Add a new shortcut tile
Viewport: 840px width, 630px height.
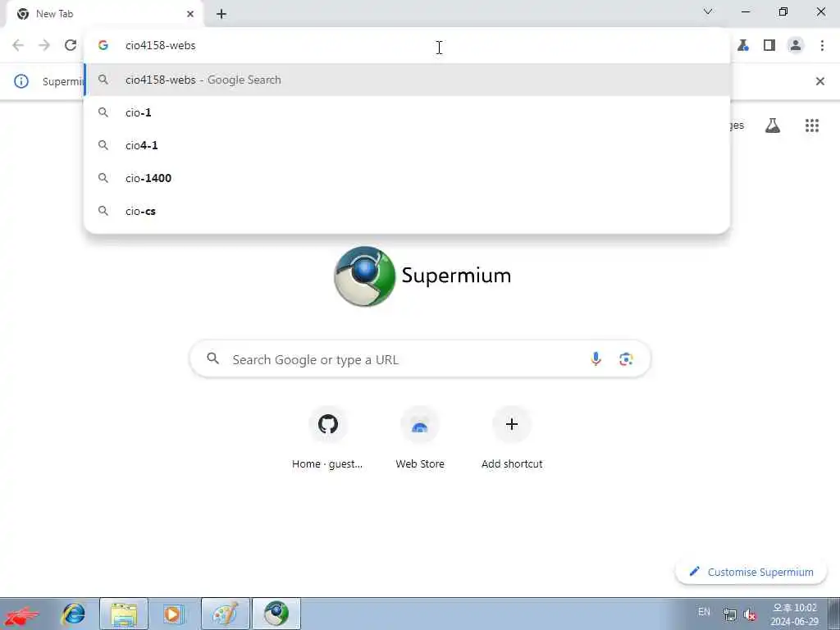[512, 439]
